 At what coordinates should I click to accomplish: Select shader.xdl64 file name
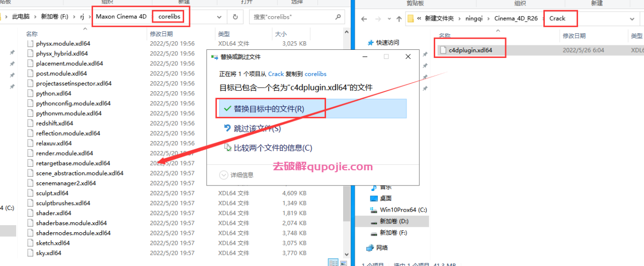tap(54, 213)
